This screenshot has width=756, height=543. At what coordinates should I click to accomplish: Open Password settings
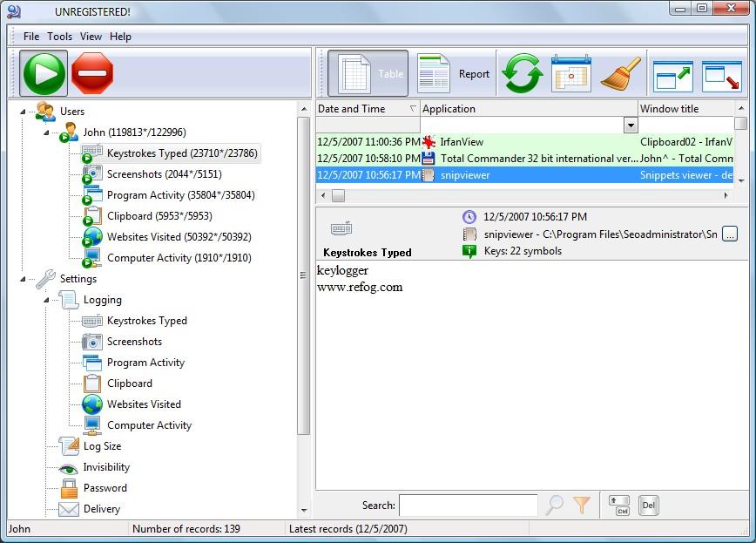pyautogui.click(x=105, y=488)
